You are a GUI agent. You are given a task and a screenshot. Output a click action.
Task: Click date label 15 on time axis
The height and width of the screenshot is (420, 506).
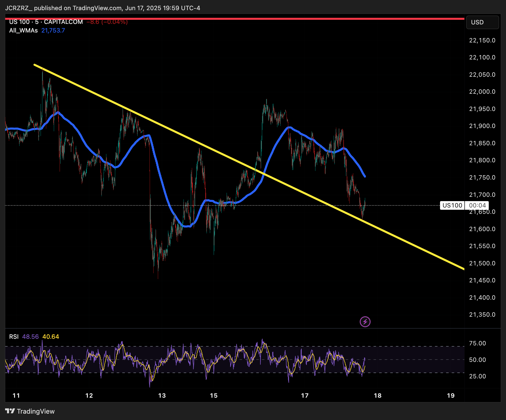214,396
